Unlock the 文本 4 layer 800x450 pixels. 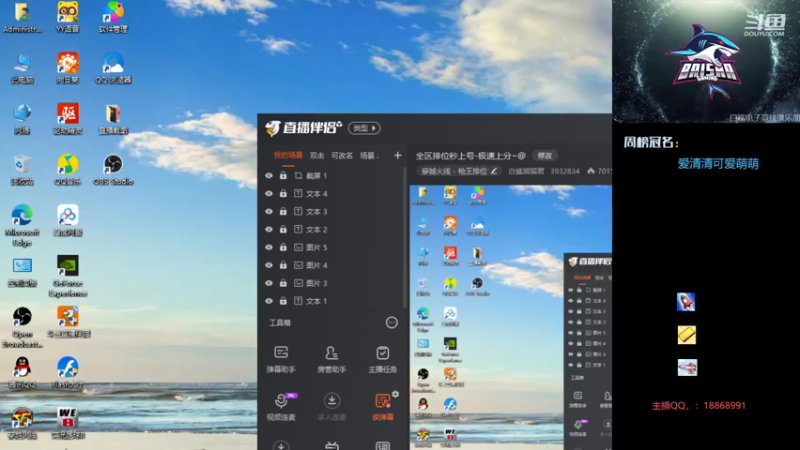coord(283,193)
